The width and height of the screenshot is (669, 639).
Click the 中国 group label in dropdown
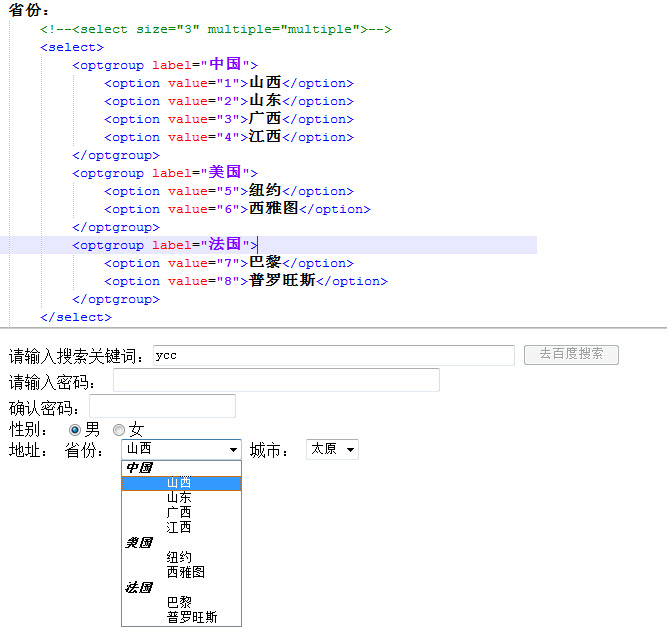139,468
